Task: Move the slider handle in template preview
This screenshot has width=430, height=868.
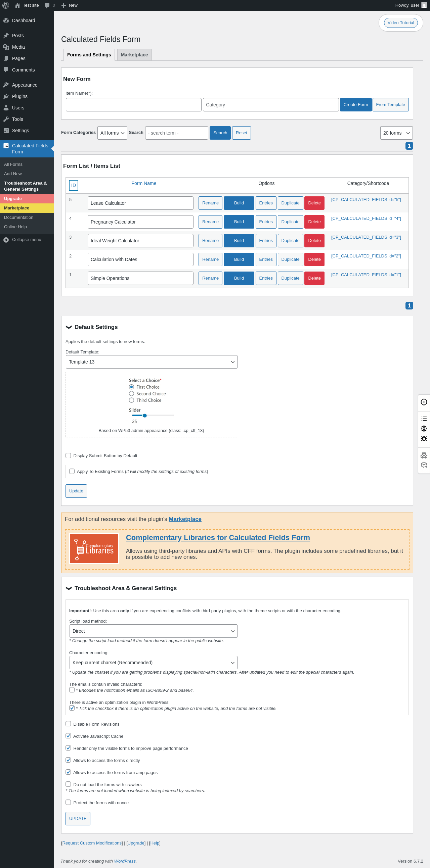Action: point(145,416)
